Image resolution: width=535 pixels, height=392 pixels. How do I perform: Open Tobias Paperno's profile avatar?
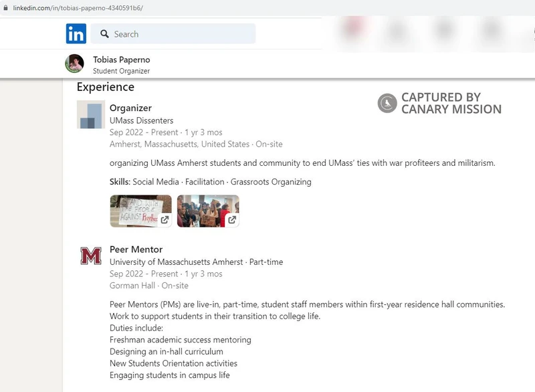coord(74,64)
